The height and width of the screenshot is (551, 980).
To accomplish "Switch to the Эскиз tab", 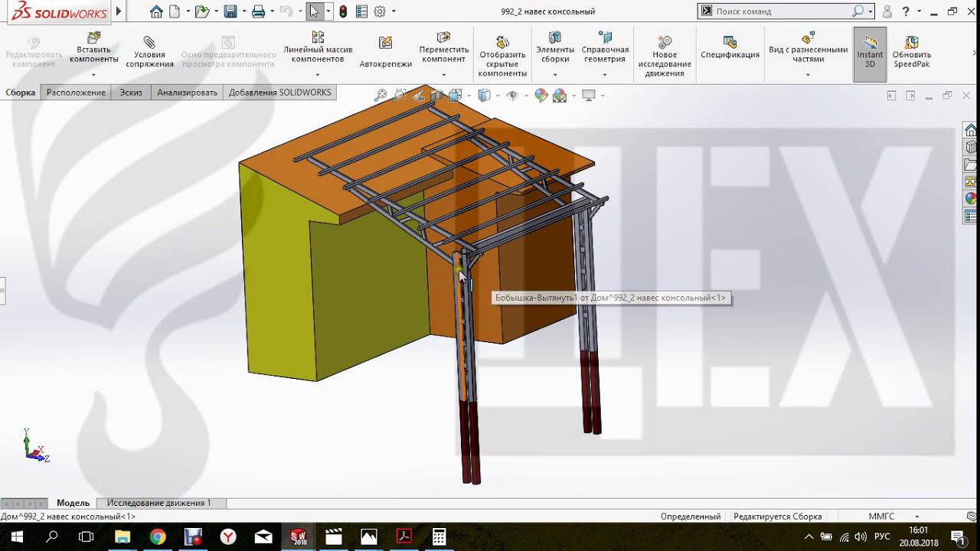I will pyautogui.click(x=130, y=93).
